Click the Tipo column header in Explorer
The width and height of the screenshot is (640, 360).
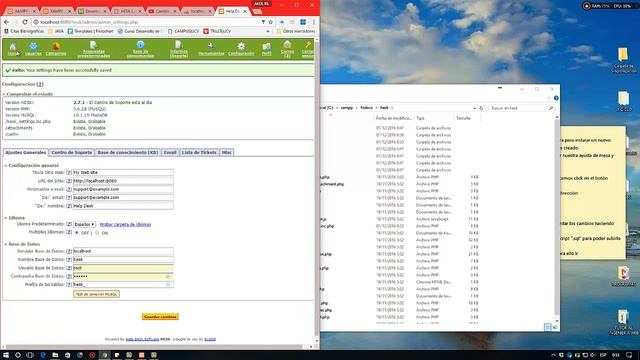434,118
